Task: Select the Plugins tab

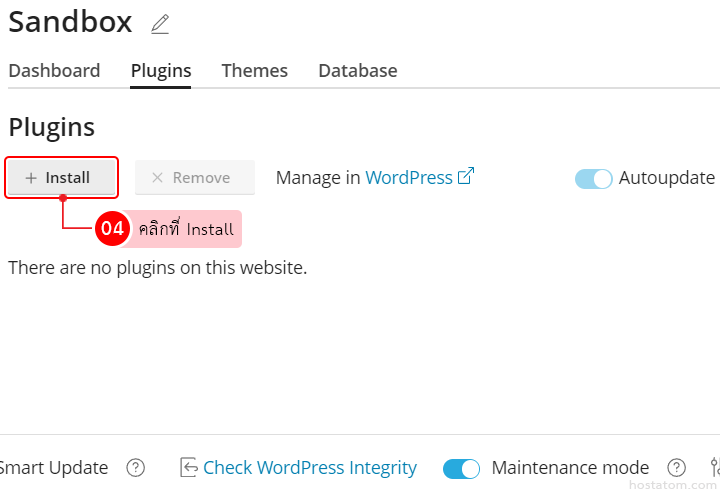Action: 161,71
